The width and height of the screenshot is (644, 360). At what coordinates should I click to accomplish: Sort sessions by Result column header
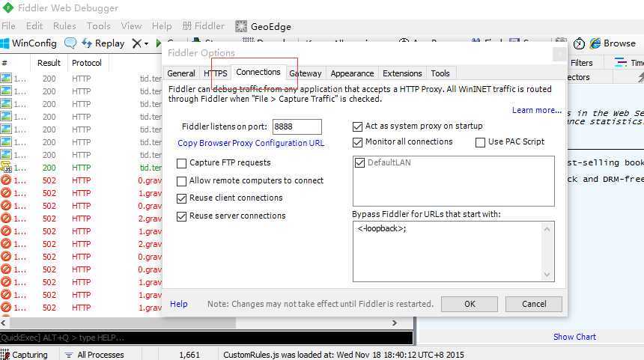click(49, 63)
